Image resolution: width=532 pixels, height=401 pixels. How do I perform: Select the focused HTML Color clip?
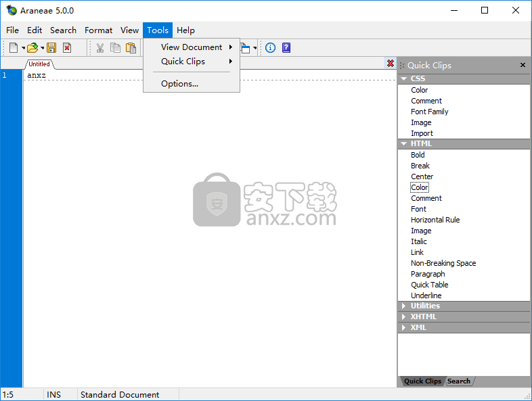coord(420,187)
